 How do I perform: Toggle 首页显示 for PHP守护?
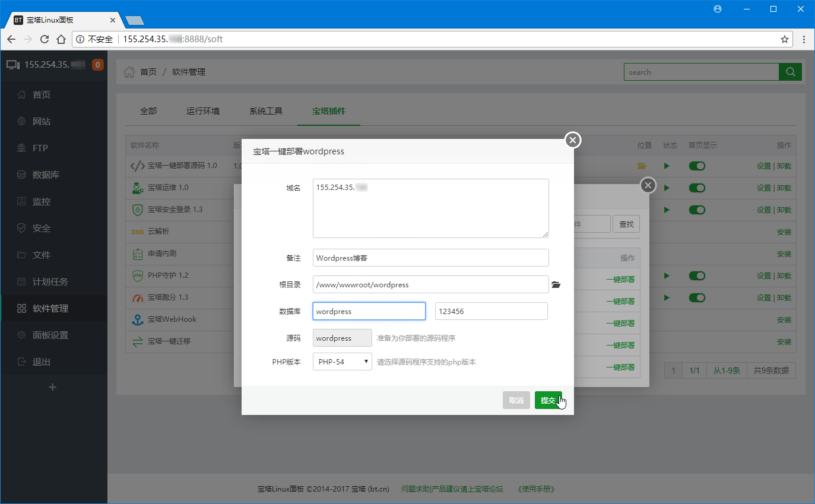697,276
